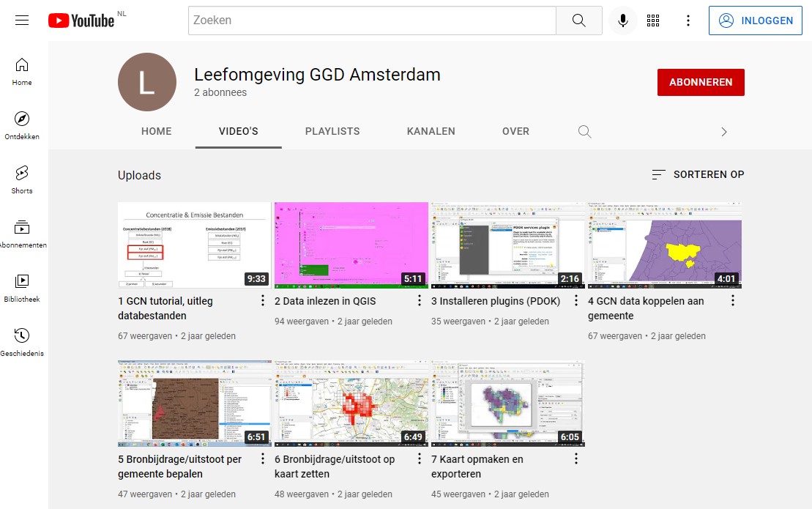Open options for '5 Bronbijdrage/uitstoot per gemeente'

(263, 458)
